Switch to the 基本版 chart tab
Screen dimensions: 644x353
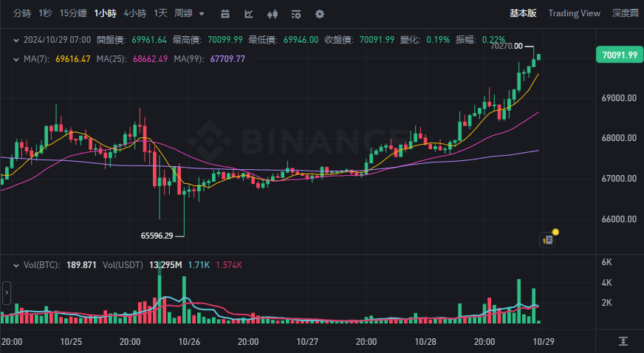[x=523, y=13]
